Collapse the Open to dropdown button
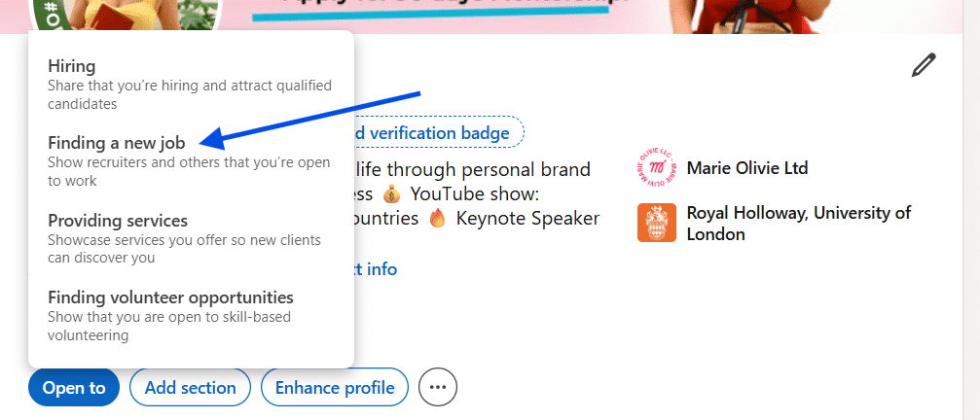The height and width of the screenshot is (420, 980). click(74, 387)
